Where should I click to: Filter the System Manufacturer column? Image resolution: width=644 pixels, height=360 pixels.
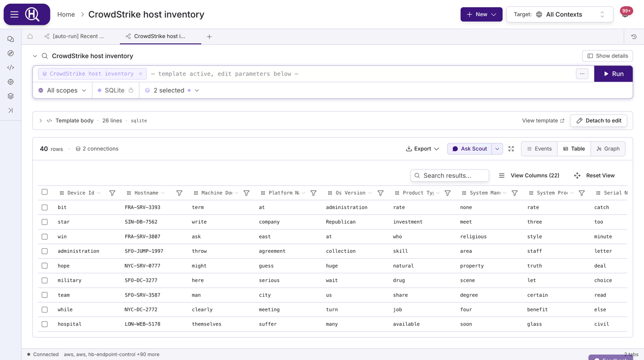click(x=515, y=193)
